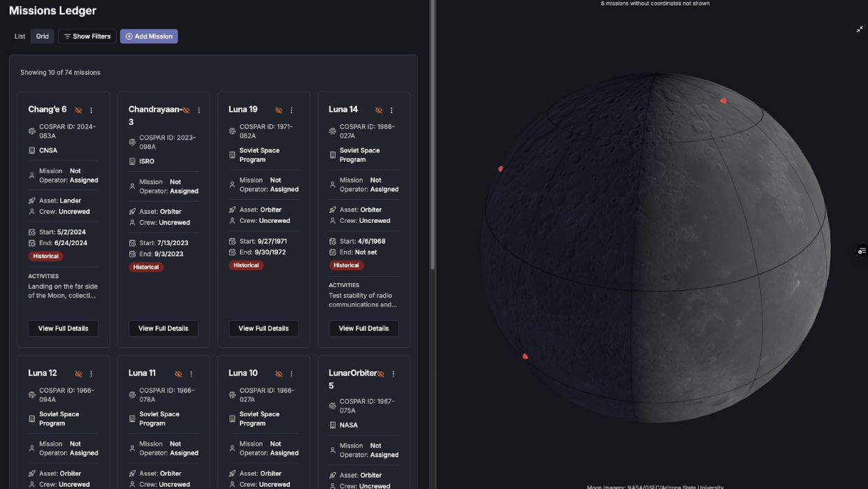Toggle map visibility for Luna 19
This screenshot has width=868, height=489.
279,110
